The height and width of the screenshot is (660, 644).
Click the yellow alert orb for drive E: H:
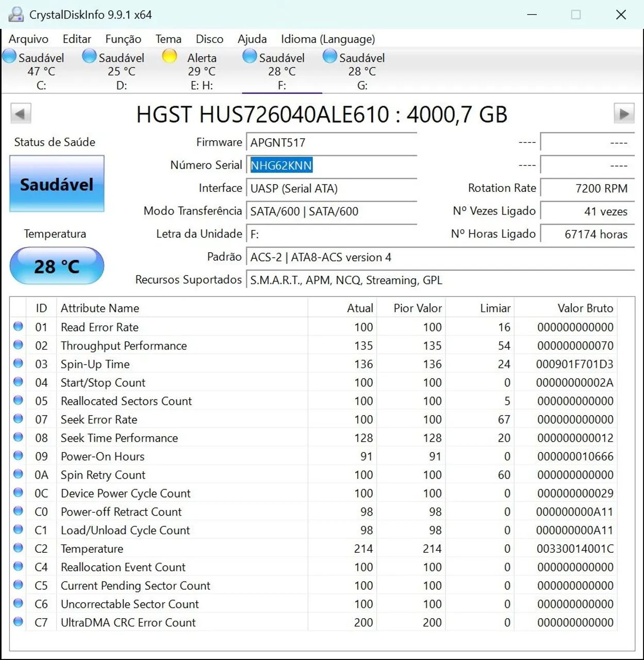(170, 56)
